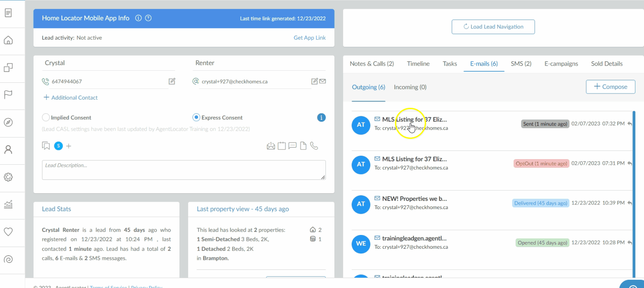Reply to the Opened email from 10:28 PM
The height and width of the screenshot is (288, 644).
(630, 243)
